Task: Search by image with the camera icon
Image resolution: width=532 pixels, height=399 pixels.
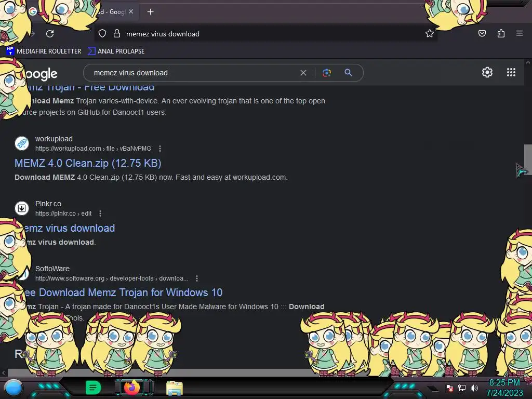Action: (x=327, y=73)
